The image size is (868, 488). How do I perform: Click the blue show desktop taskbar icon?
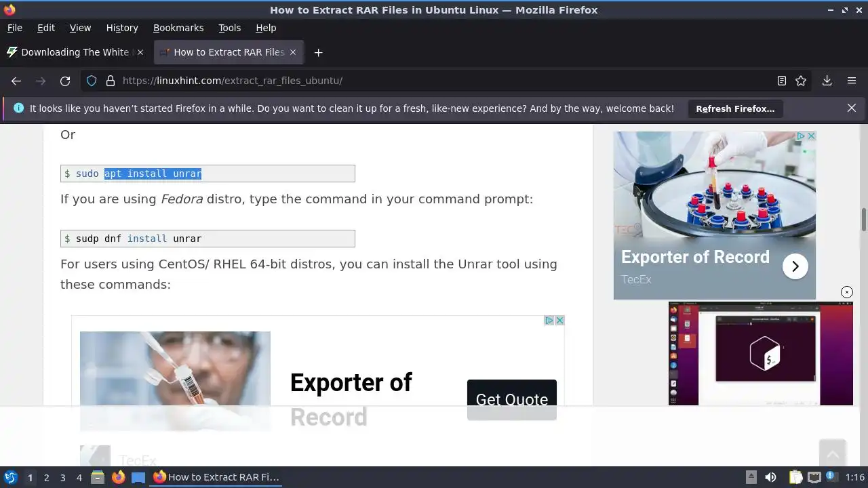click(138, 477)
